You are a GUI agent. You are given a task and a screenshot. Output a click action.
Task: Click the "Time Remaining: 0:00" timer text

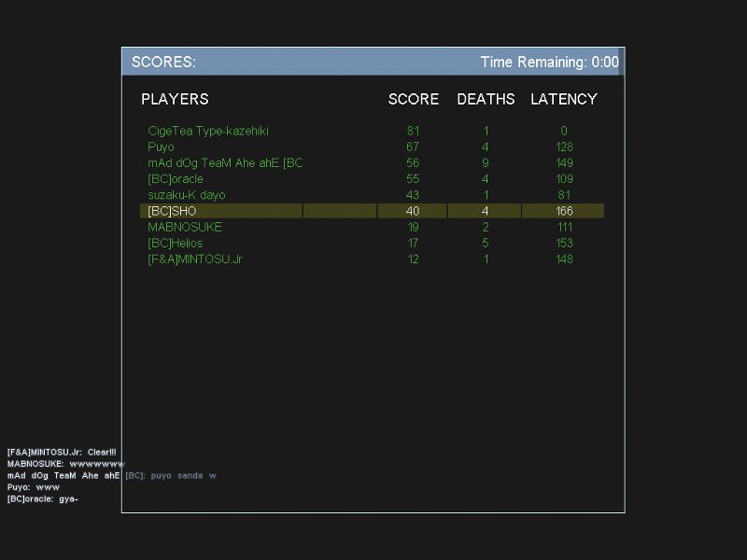[x=549, y=62]
